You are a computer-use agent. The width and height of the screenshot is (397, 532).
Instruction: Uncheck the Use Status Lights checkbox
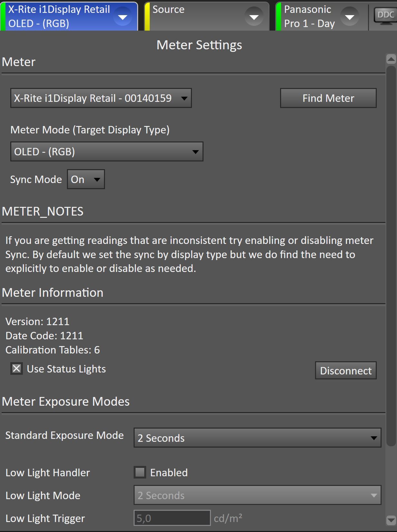pos(16,369)
